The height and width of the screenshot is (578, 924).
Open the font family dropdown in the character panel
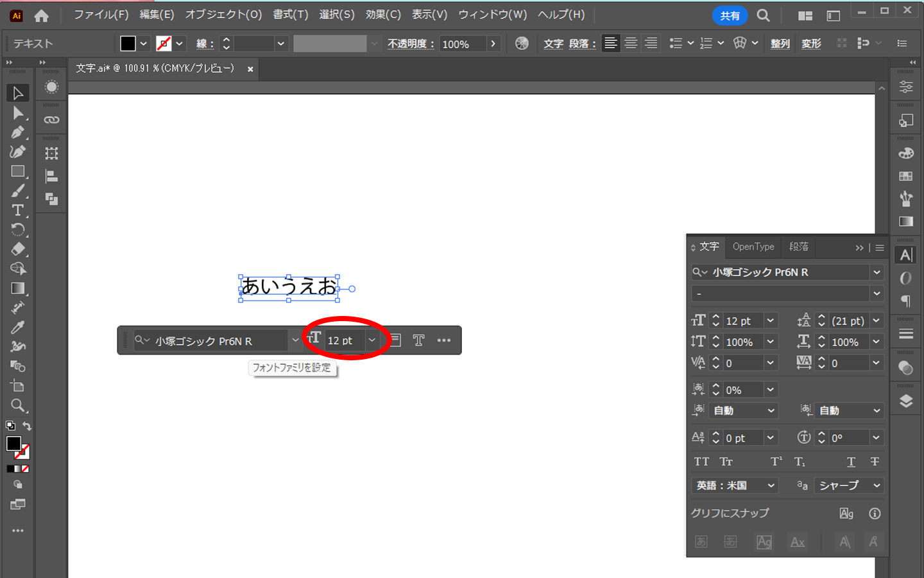pyautogui.click(x=877, y=272)
